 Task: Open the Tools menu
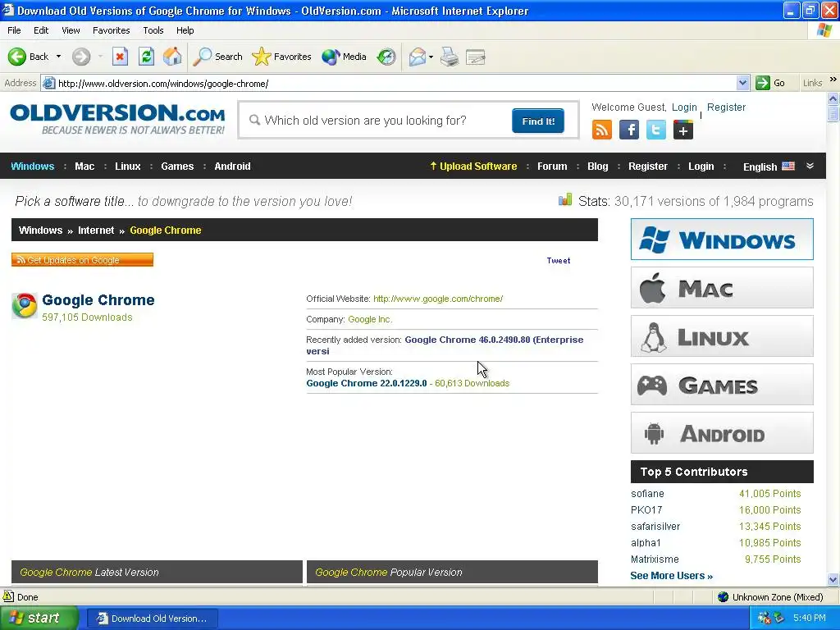(x=153, y=30)
